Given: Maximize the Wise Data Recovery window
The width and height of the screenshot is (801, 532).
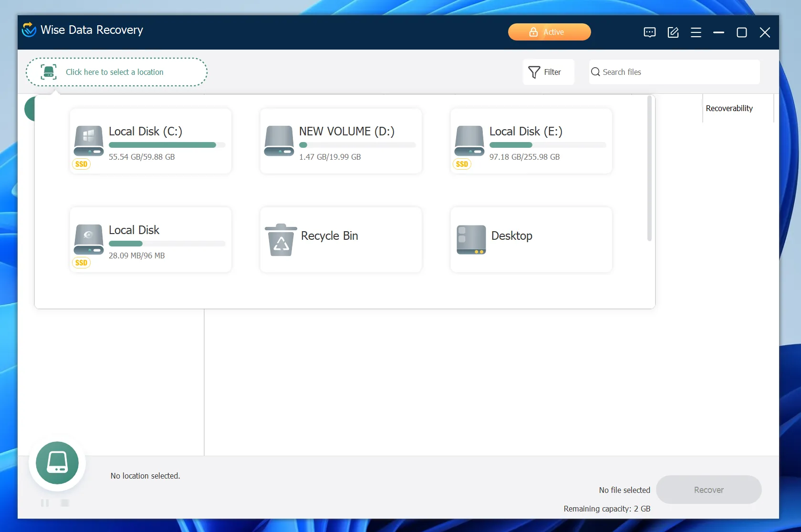Looking at the screenshot, I should pos(742,32).
